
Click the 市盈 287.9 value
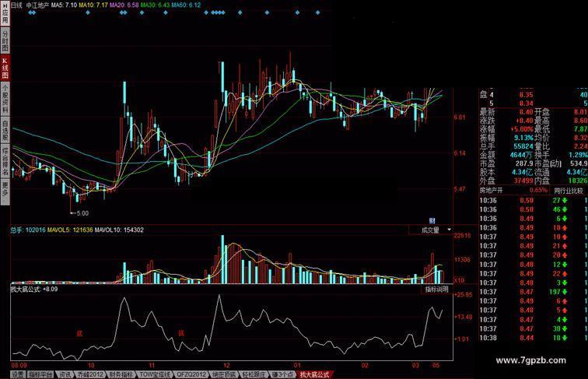point(524,163)
